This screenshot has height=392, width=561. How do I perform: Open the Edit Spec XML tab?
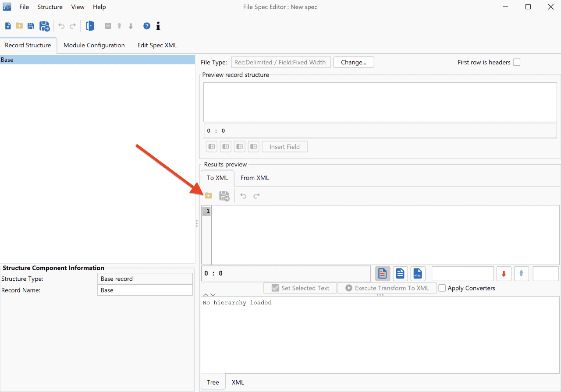pos(157,45)
